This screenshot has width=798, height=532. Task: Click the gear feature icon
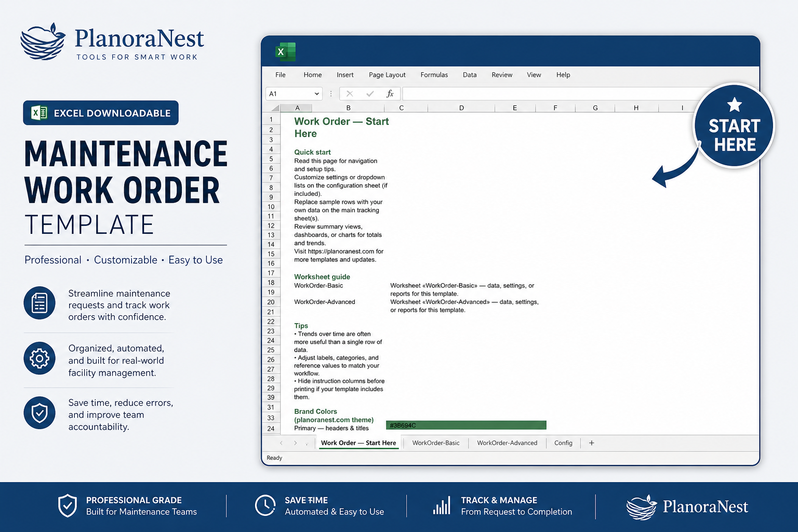point(39,358)
